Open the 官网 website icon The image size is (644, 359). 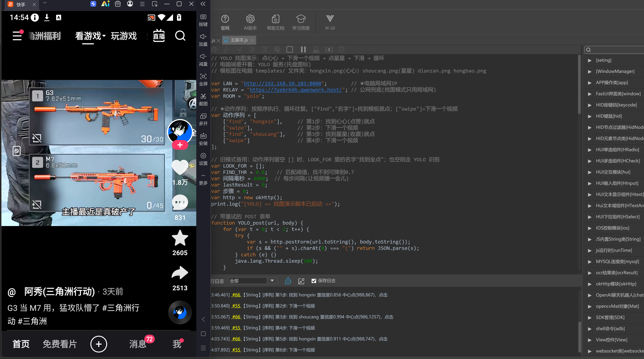click(x=225, y=22)
